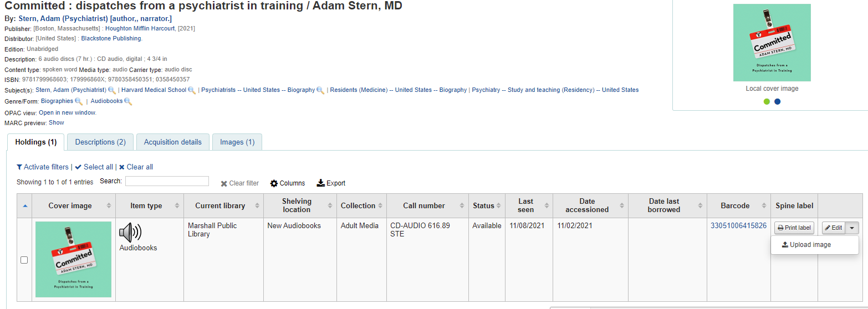Click the Print label button
The width and height of the screenshot is (868, 309).
(794, 228)
